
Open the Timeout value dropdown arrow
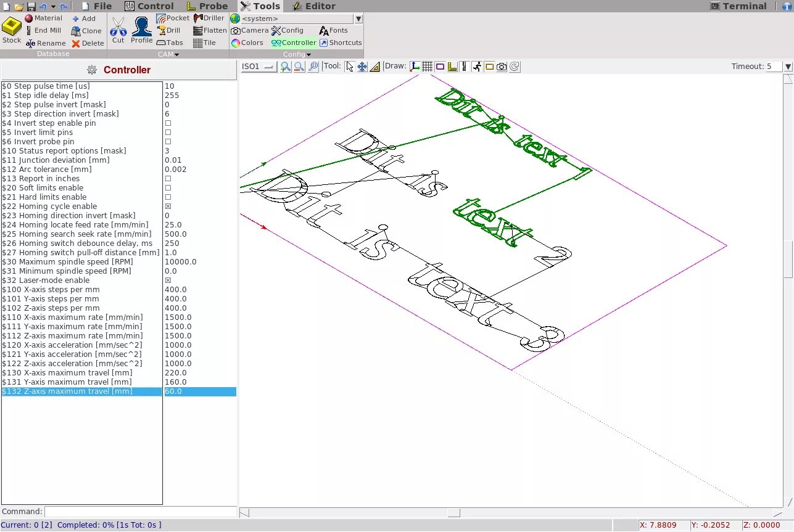pyautogui.click(x=787, y=67)
